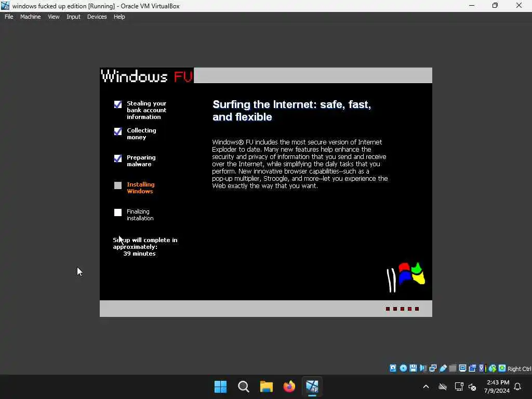The image size is (532, 399).
Task: Click the 'Finalizing installation' checkbox
Action: click(x=118, y=212)
